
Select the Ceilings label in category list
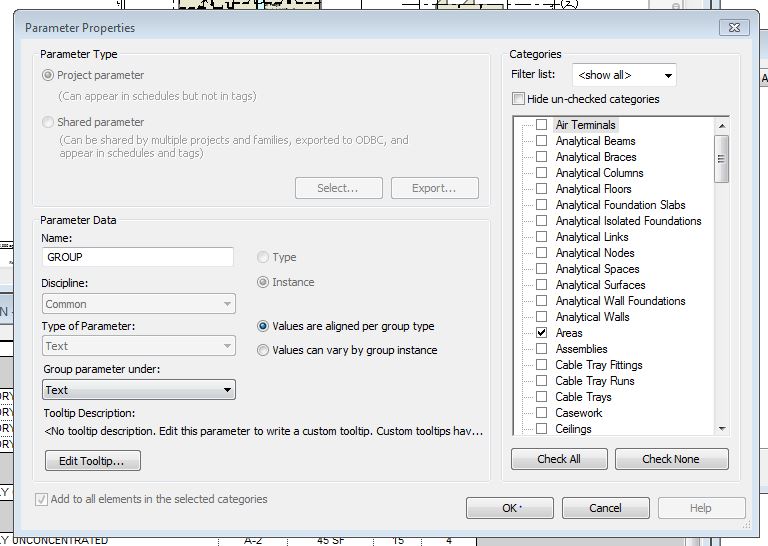pyautogui.click(x=573, y=429)
